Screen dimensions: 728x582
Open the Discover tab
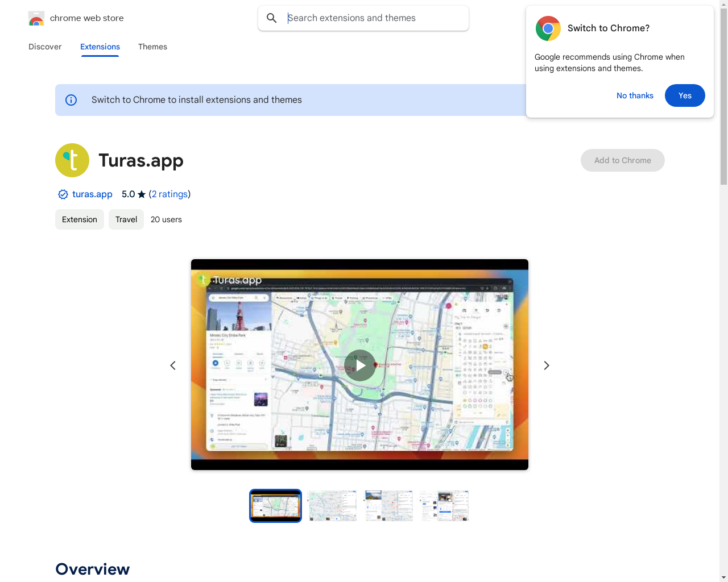click(x=45, y=47)
